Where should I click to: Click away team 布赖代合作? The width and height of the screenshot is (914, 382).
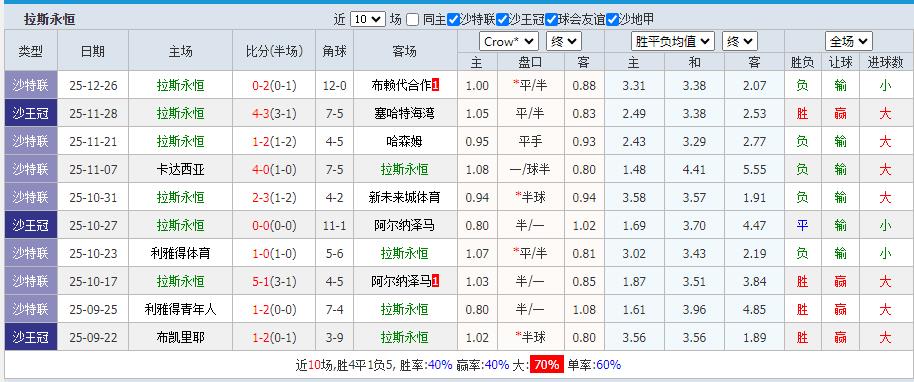click(x=401, y=86)
